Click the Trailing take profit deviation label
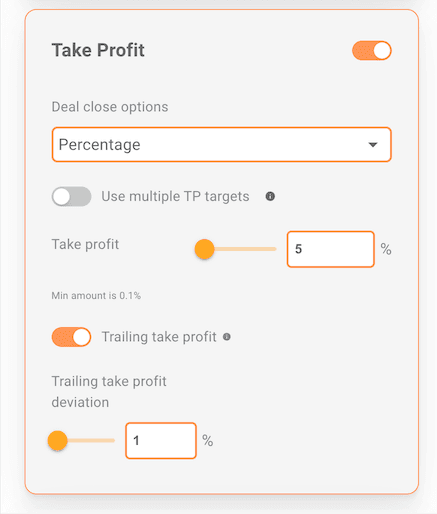Viewport: 437px width, 514px height. coord(109,392)
